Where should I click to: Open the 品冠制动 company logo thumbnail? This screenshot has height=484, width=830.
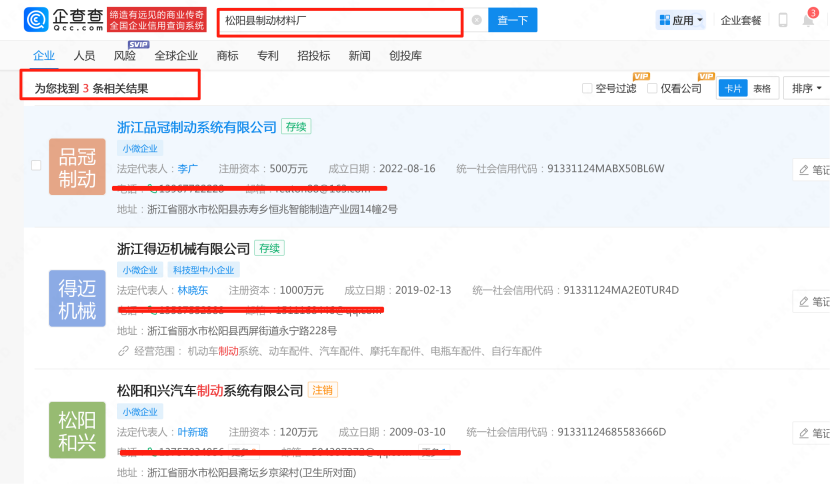(x=77, y=167)
